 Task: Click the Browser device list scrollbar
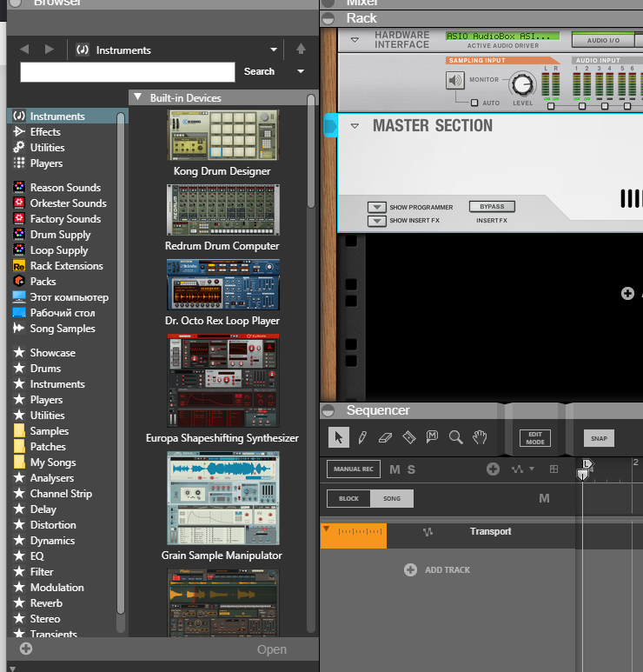(311, 152)
